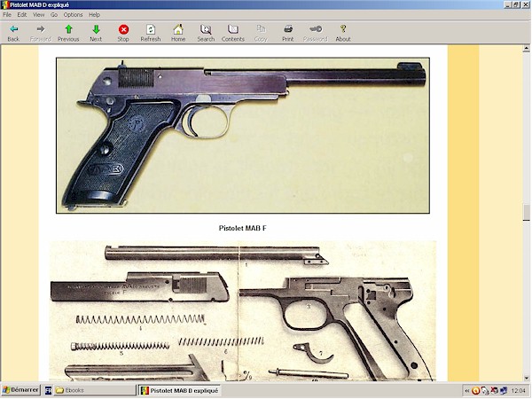Open the Go menu

click(54, 14)
